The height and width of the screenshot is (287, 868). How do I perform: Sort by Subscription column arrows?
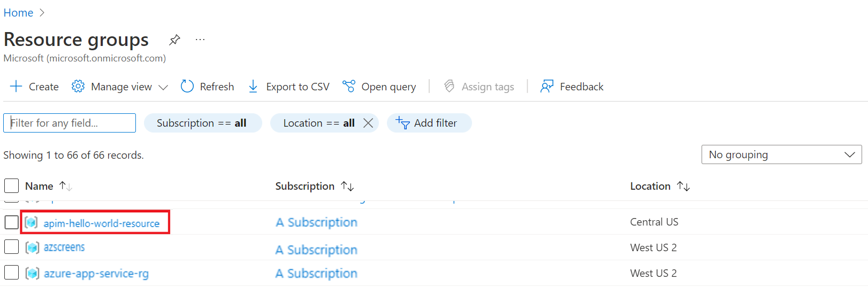pyautogui.click(x=347, y=186)
